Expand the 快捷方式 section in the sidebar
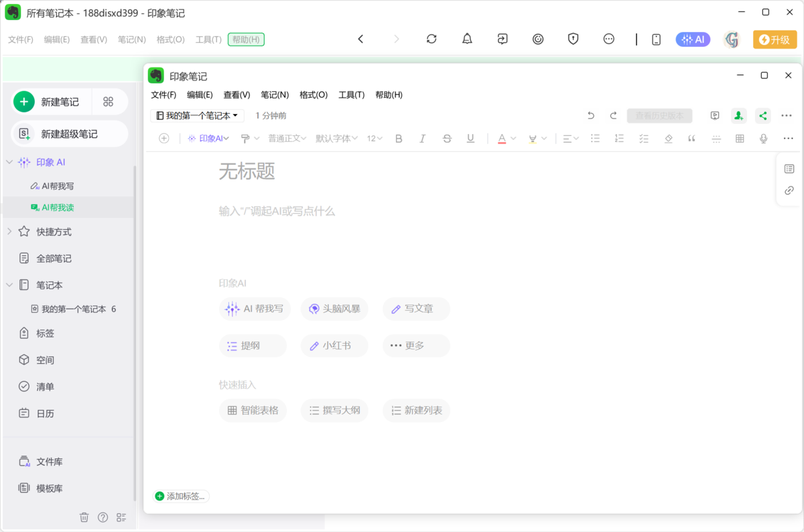The height and width of the screenshot is (532, 804). pyautogui.click(x=9, y=231)
